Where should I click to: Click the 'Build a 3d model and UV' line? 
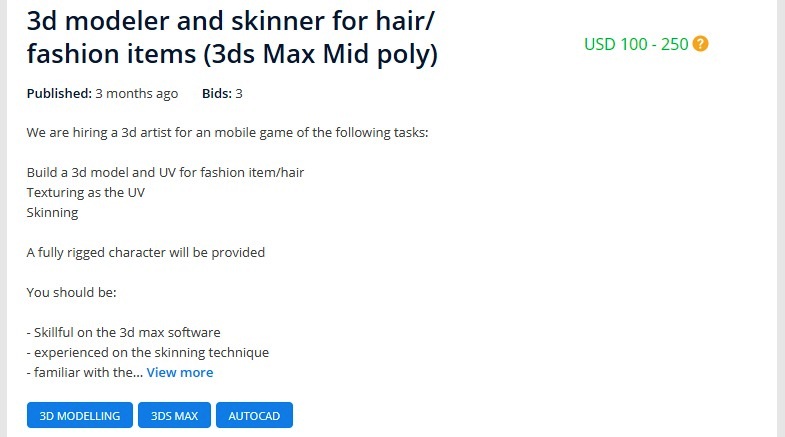(x=165, y=172)
